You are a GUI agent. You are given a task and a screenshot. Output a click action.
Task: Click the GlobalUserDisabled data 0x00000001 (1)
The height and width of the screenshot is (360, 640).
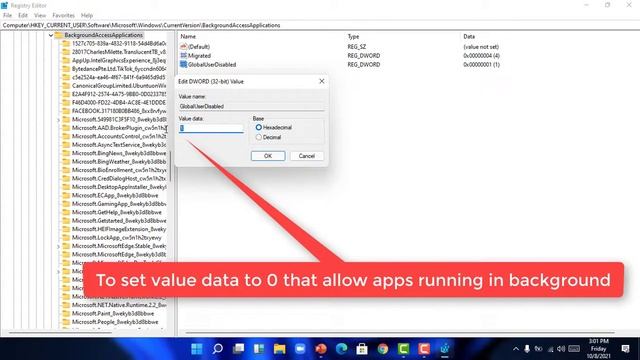[x=481, y=64]
